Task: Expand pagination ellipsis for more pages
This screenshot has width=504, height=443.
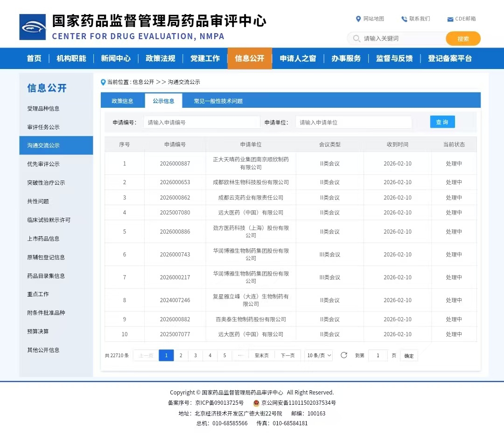Action: [240, 355]
